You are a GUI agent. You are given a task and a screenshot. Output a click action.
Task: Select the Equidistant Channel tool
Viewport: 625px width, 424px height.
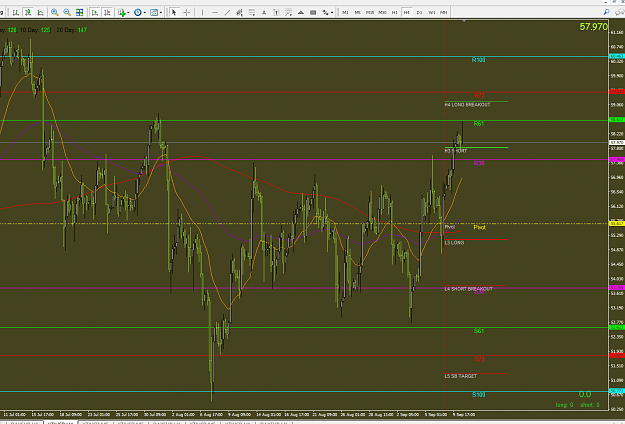pyautogui.click(x=239, y=12)
